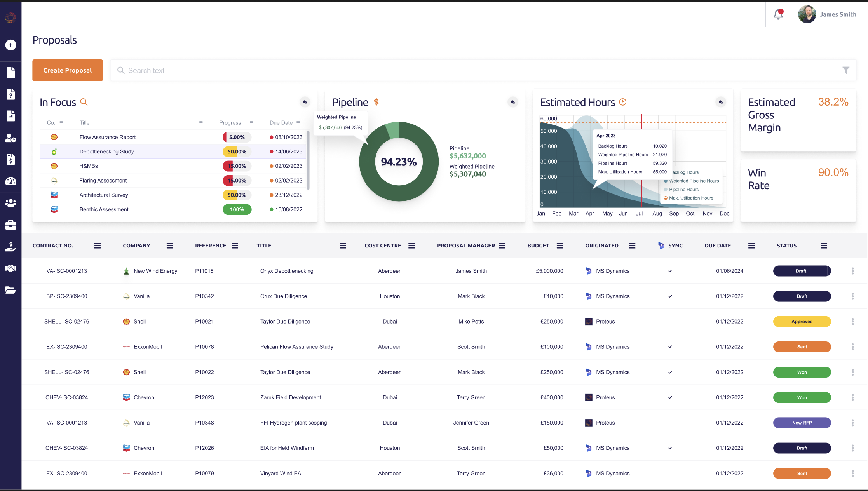Click the New RFP status badge
Screen dimensions: 868x491
[x=802, y=423]
